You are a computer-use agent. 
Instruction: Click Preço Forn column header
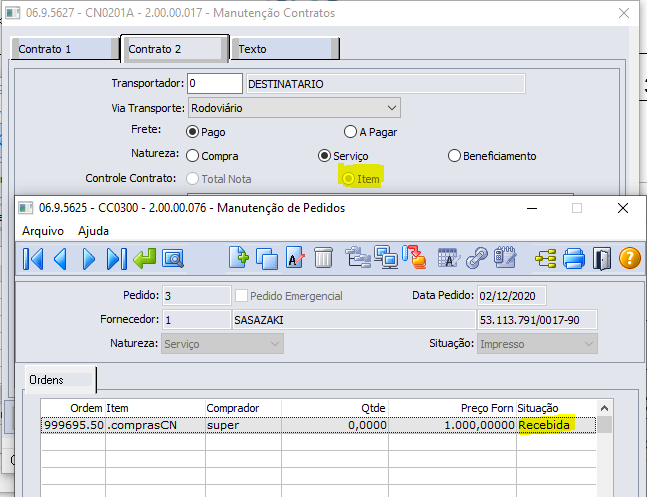452,408
